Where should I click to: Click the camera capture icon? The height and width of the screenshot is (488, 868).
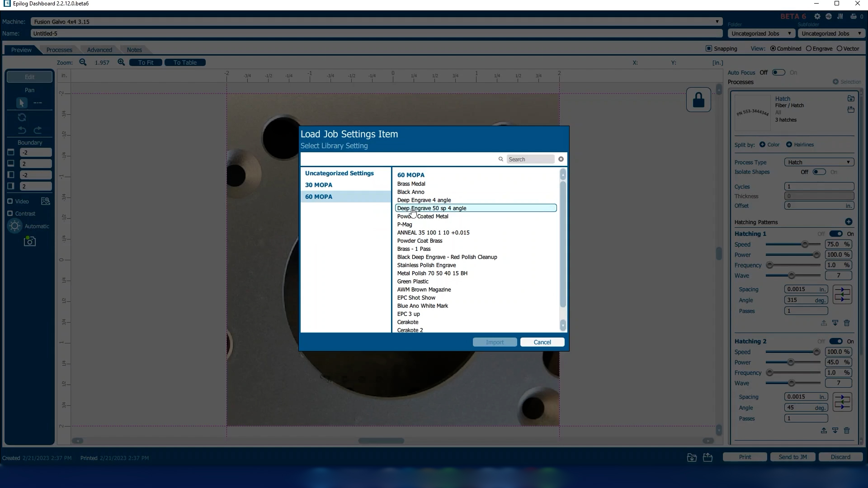(x=30, y=241)
